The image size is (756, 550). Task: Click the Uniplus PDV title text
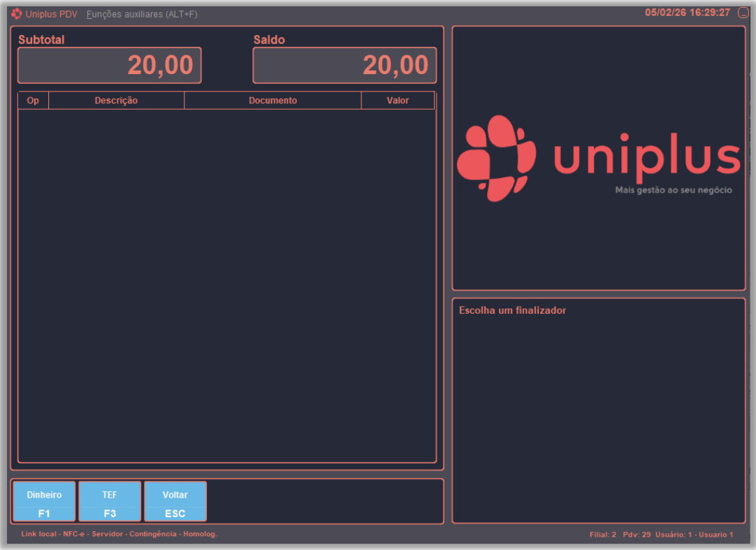(x=51, y=14)
